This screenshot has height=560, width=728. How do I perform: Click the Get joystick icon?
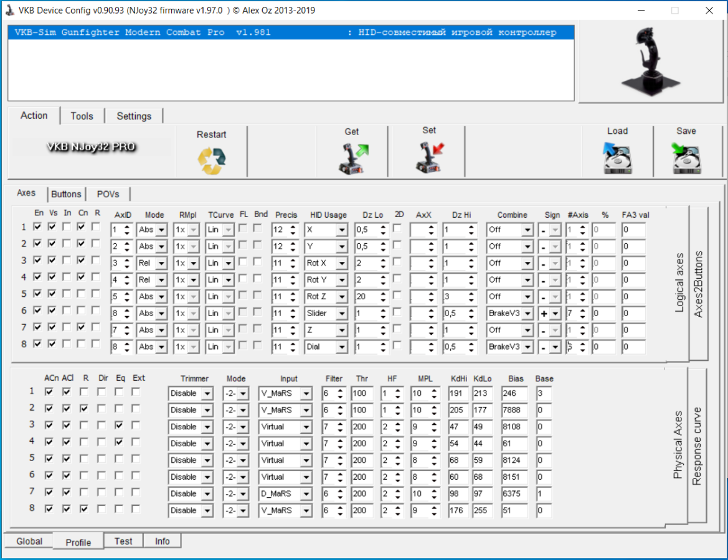tap(353, 159)
